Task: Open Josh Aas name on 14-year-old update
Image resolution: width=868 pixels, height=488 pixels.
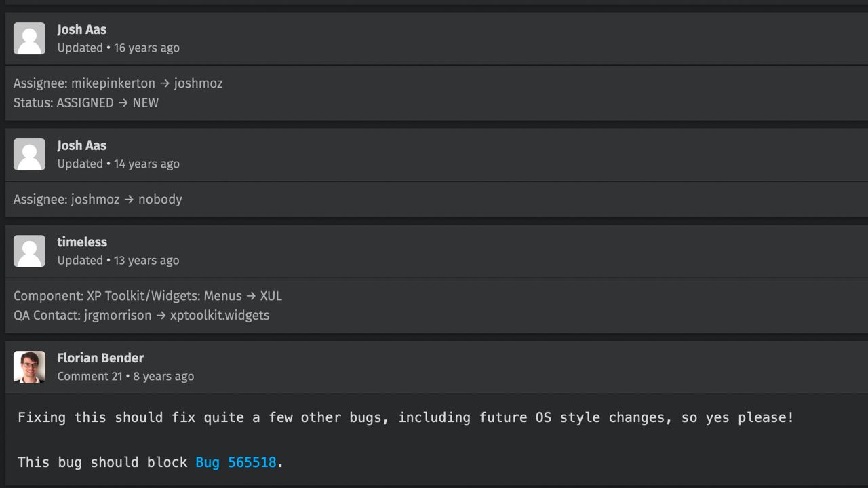Action: (x=81, y=146)
